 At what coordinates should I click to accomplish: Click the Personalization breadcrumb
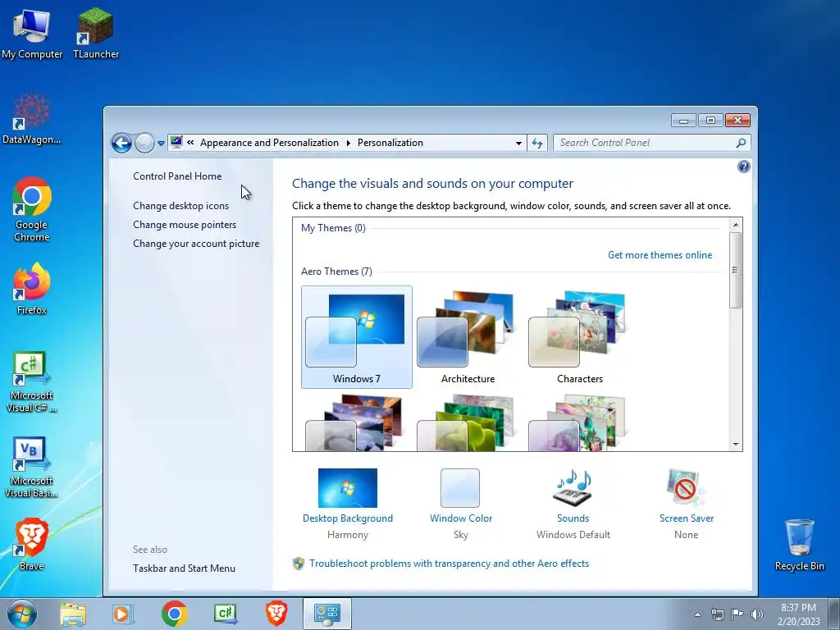pyautogui.click(x=390, y=143)
